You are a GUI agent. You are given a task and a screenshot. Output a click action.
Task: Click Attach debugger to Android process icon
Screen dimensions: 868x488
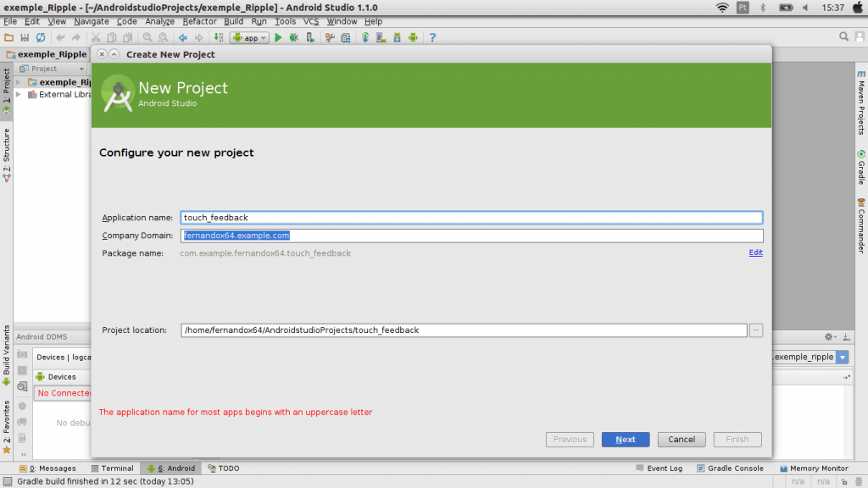(310, 37)
